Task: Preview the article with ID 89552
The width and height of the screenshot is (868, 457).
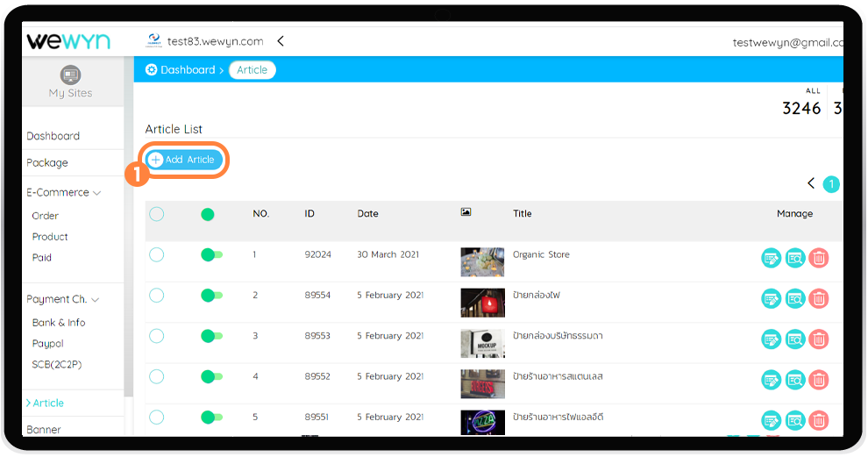Action: click(x=795, y=380)
